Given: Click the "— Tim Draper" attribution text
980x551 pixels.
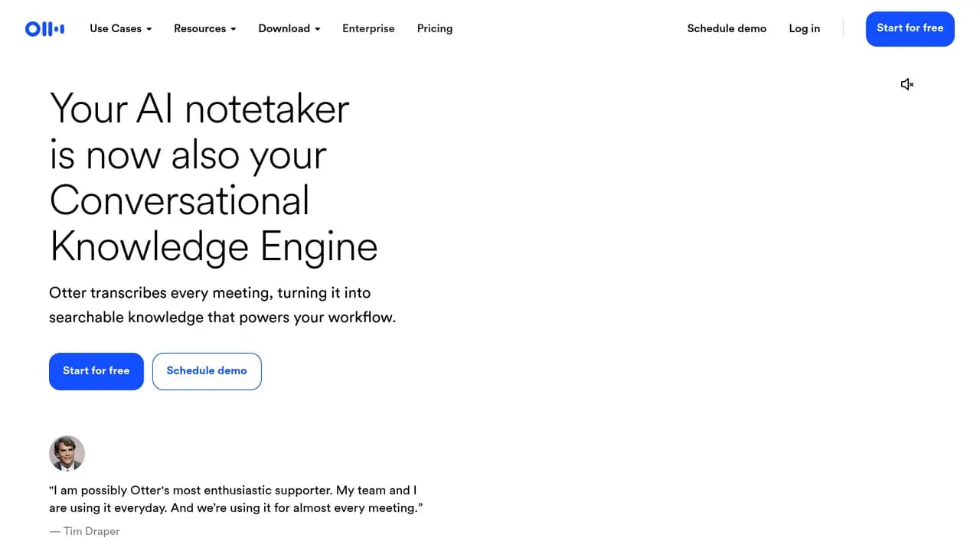Looking at the screenshot, I should (x=85, y=531).
